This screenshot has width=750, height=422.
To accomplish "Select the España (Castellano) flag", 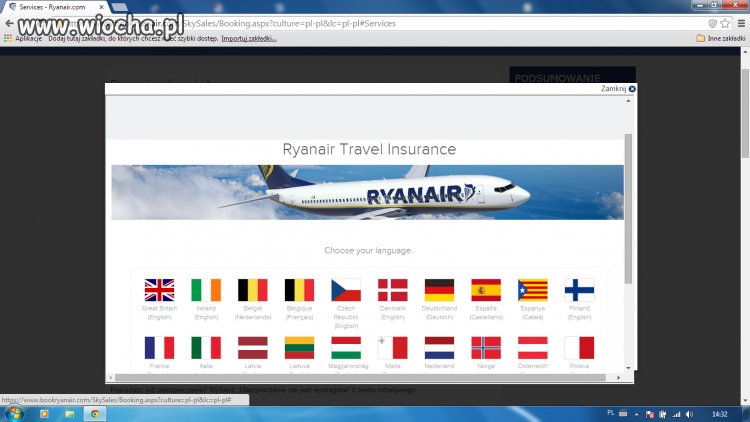I will (x=486, y=290).
